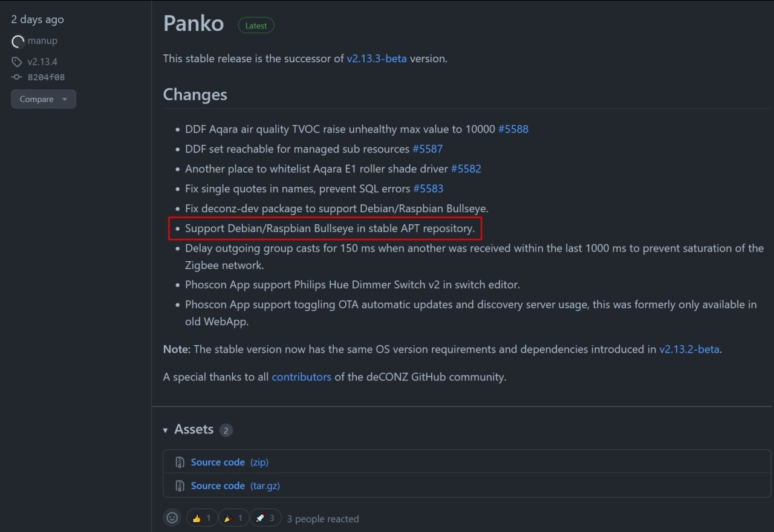Open the v2.13.2-beta link in Note
Screen dimensions: 774x532
click(689, 349)
